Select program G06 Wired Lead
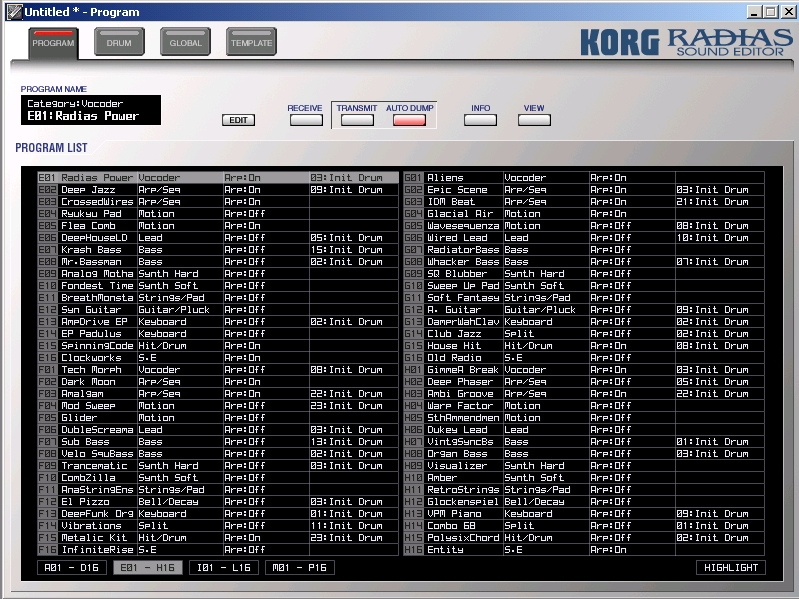799x599 pixels. [x=584, y=238]
